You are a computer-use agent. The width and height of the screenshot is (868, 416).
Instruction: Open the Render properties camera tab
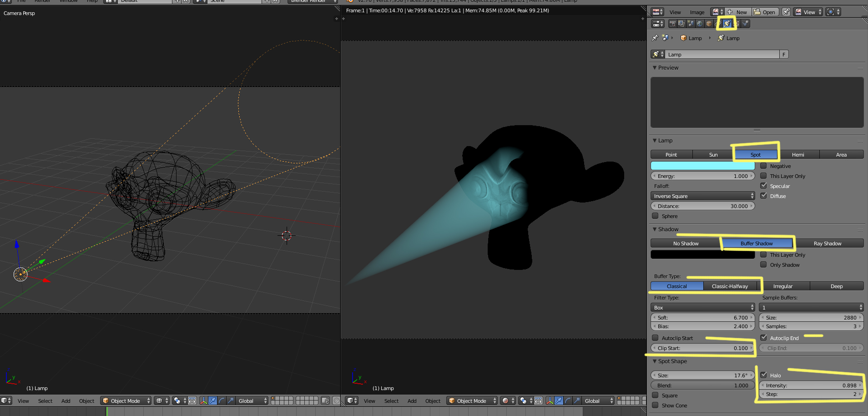[672, 24]
